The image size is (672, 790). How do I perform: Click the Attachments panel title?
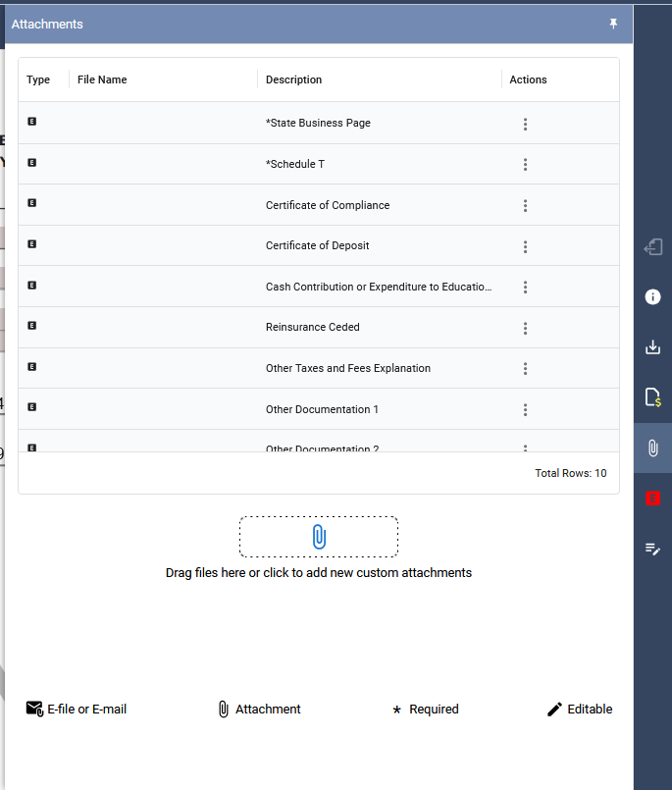click(x=47, y=25)
